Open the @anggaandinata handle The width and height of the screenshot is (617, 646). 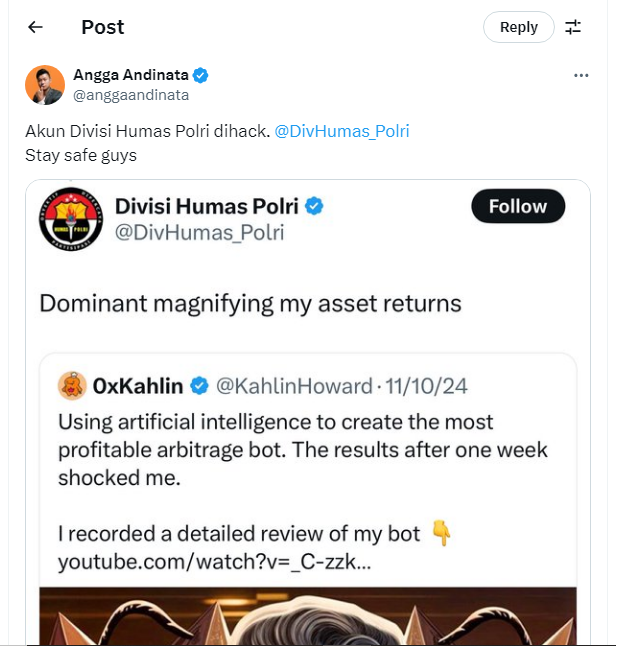131,95
